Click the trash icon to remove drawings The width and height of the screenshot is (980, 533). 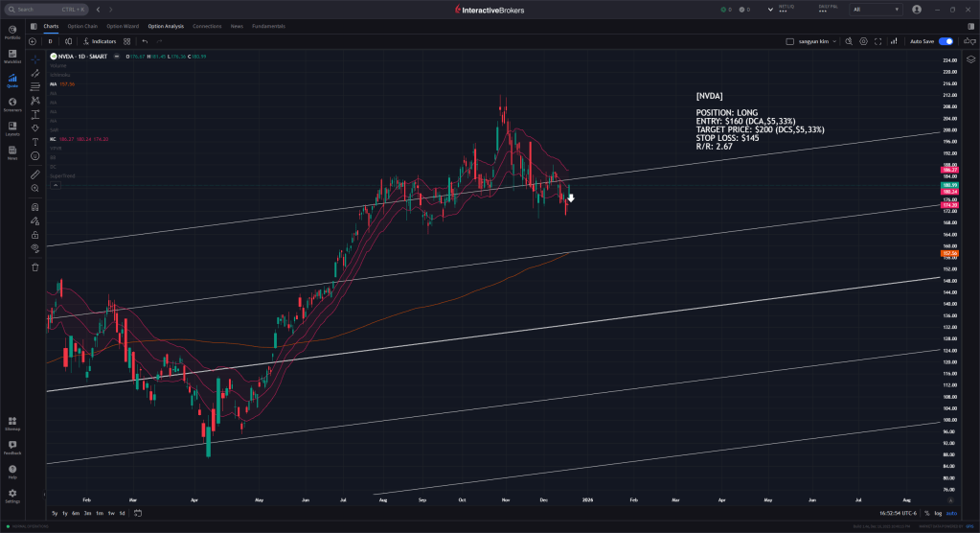(x=35, y=267)
